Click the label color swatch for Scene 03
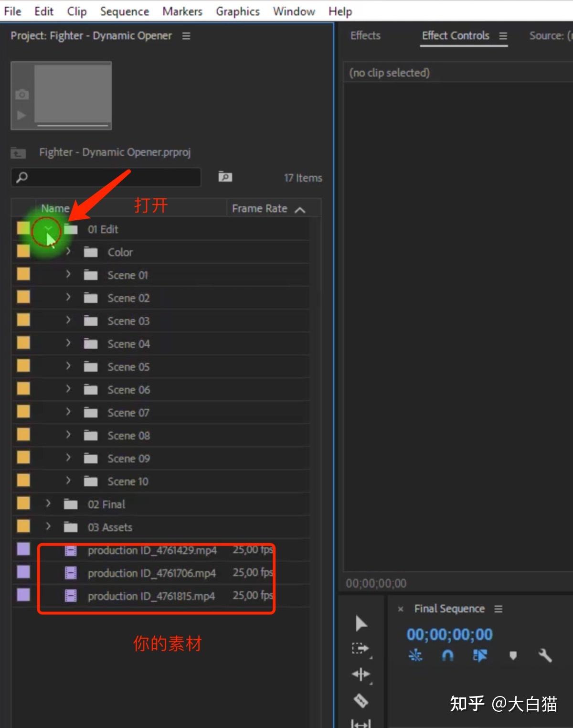The height and width of the screenshot is (728, 573). (x=23, y=320)
